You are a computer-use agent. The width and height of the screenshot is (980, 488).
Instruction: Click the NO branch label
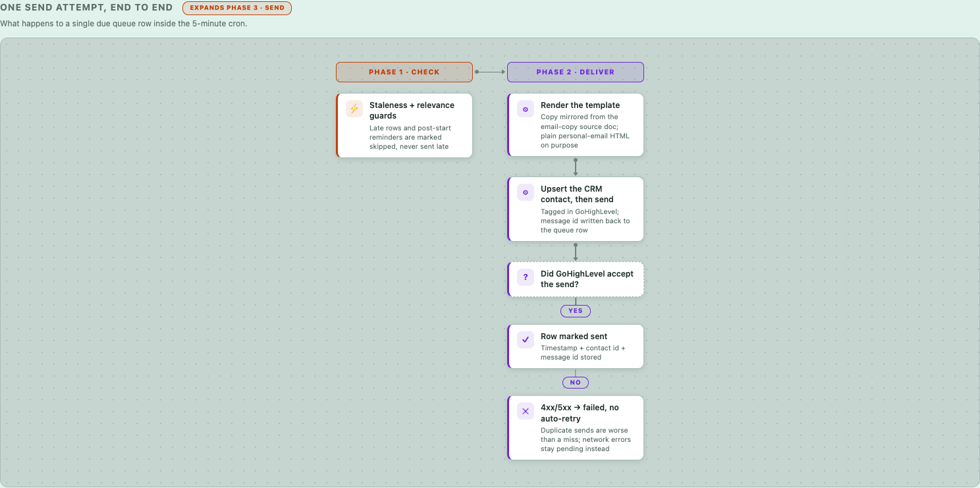tap(576, 382)
